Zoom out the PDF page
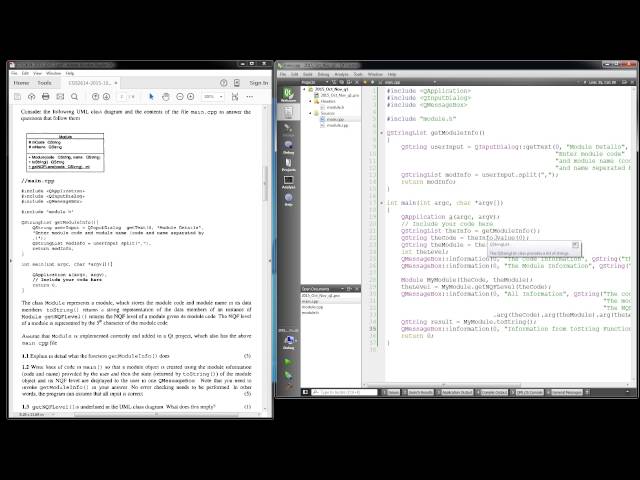The height and width of the screenshot is (480, 640). pos(180,97)
